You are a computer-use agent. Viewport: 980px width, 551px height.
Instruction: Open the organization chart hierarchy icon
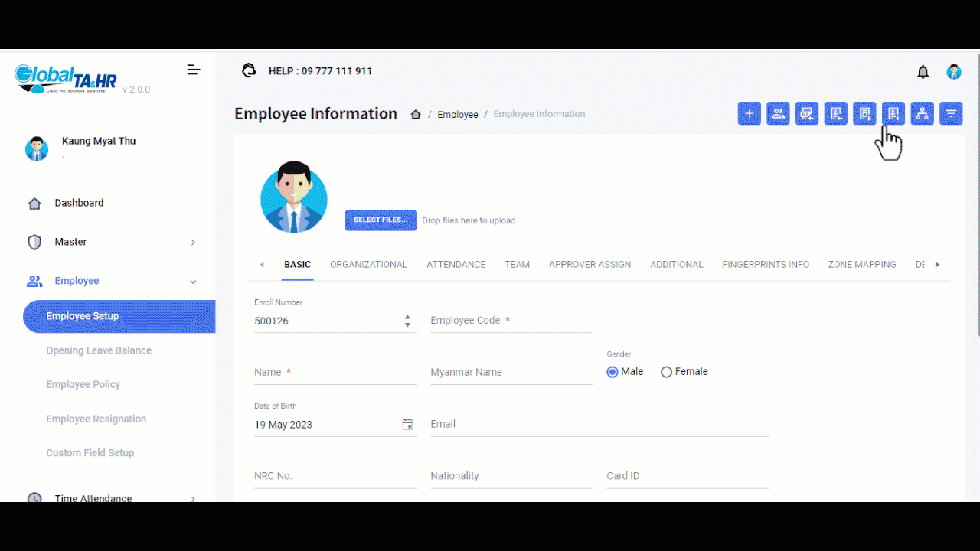[922, 114]
